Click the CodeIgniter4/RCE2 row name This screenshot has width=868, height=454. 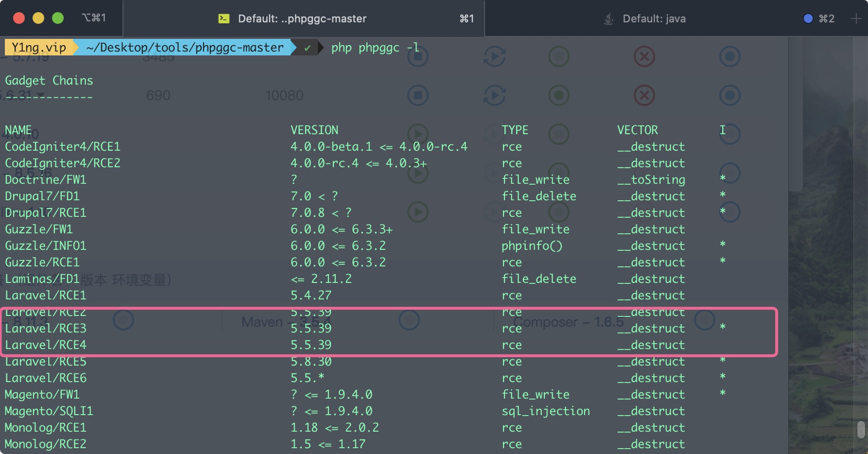63,163
